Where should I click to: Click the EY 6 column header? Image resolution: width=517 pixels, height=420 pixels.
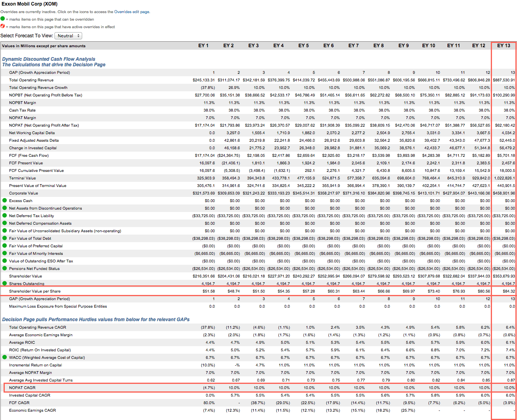point(328,46)
